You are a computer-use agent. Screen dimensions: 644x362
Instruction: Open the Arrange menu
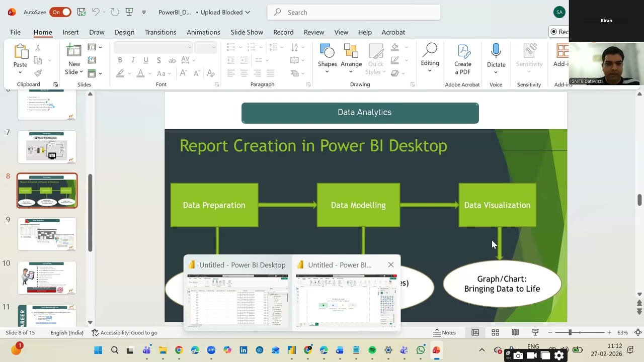pyautogui.click(x=351, y=58)
